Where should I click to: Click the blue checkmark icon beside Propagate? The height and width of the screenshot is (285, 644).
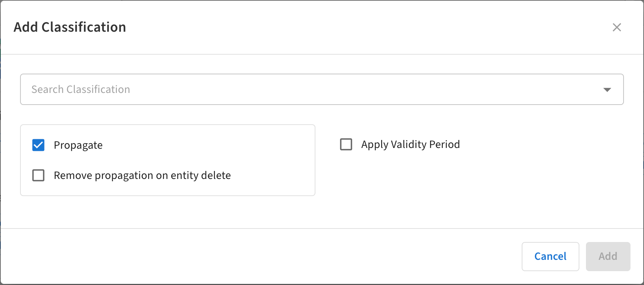(x=38, y=145)
